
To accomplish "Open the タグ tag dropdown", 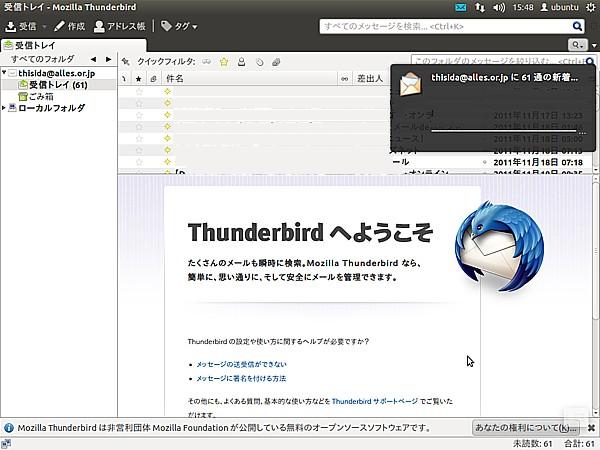I will pos(179,26).
